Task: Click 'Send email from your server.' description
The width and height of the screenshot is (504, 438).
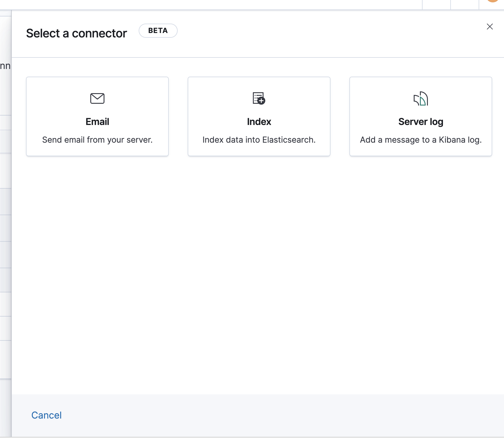Action: (97, 140)
